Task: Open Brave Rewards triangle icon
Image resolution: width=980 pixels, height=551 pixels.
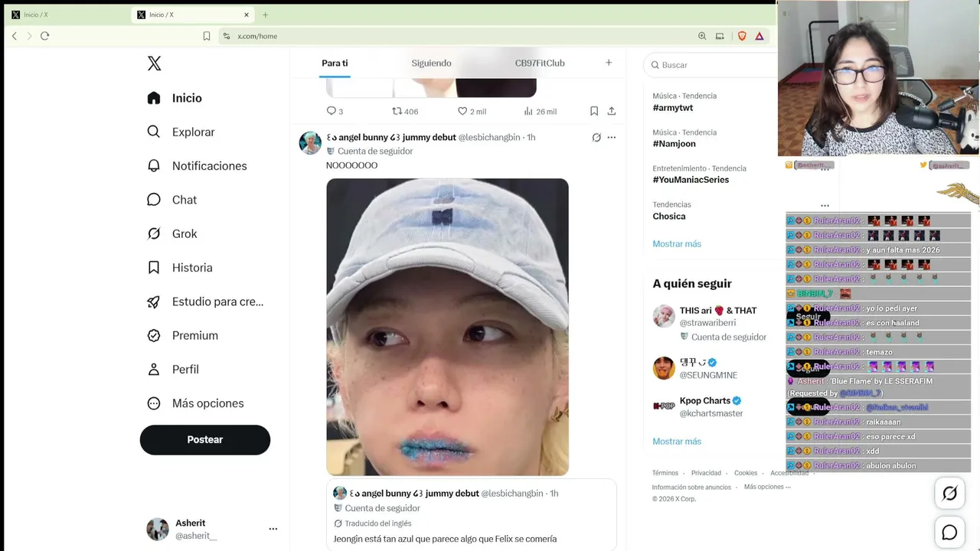Action: point(759,36)
